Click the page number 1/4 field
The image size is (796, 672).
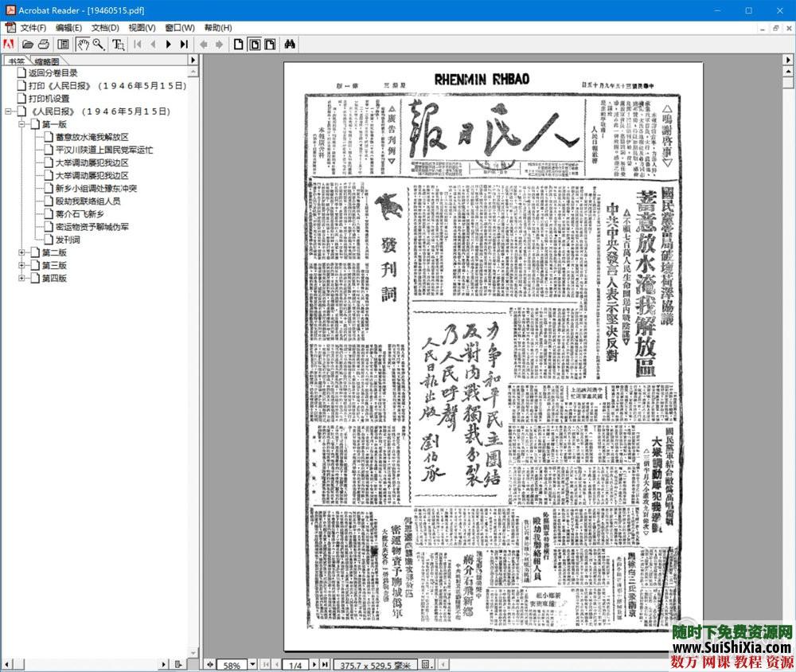tap(295, 664)
